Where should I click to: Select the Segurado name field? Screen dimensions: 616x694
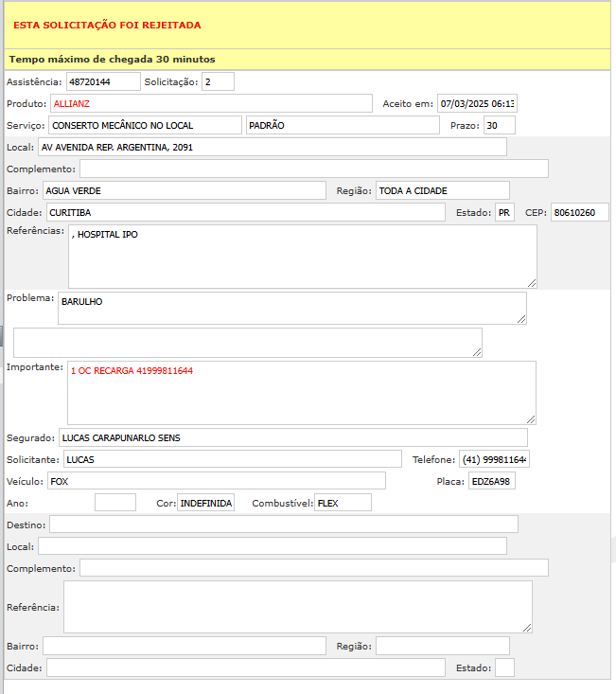pyautogui.click(x=291, y=437)
